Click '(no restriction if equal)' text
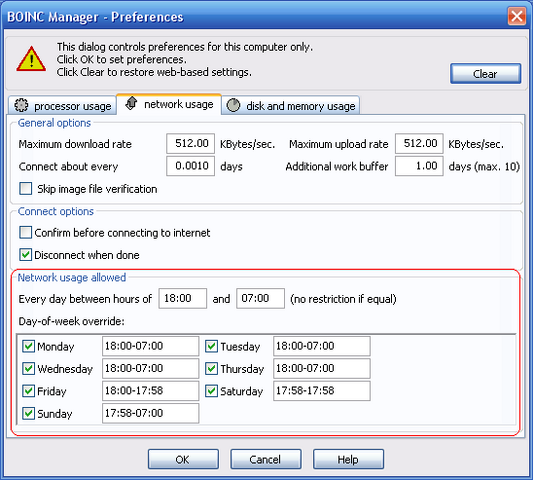 tap(343, 299)
